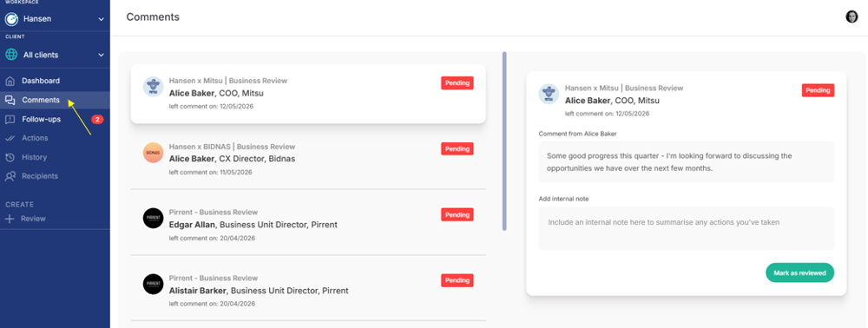The image size is (868, 328).
Task: Select Alice Baker, CX Director, Bidnas comment
Action: pyautogui.click(x=308, y=160)
